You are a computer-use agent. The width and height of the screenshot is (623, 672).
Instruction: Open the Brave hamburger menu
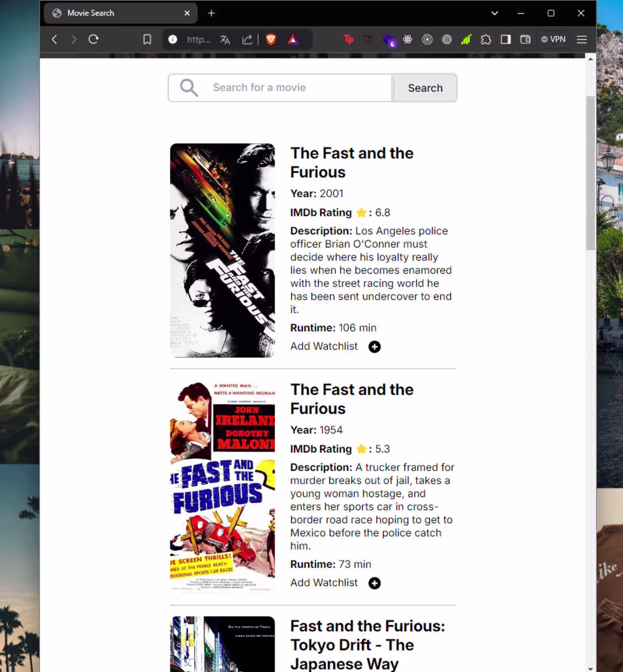tap(582, 39)
